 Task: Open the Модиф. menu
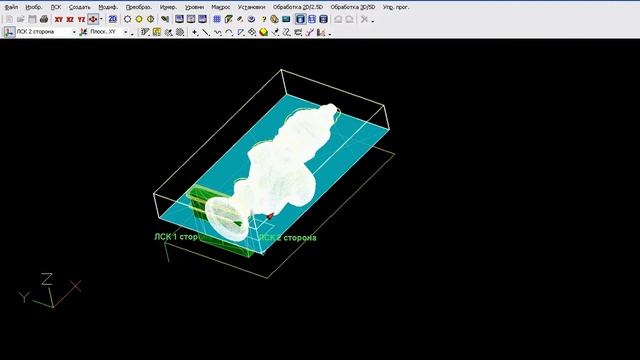pyautogui.click(x=108, y=7)
